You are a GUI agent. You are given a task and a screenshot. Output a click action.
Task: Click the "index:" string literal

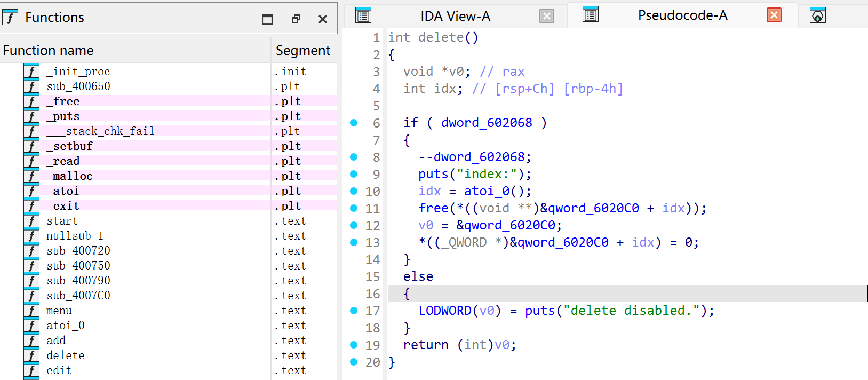click(487, 174)
